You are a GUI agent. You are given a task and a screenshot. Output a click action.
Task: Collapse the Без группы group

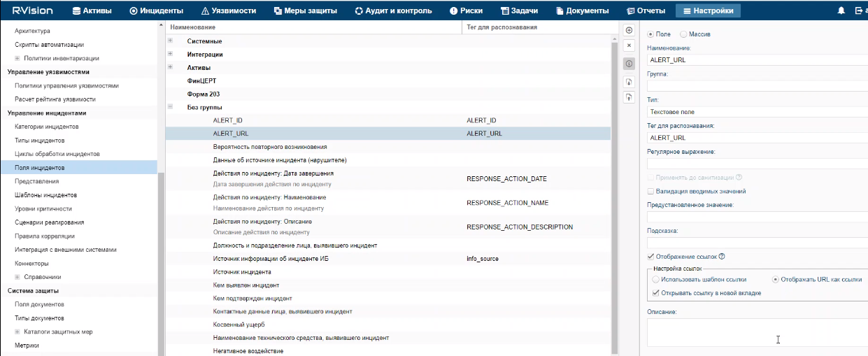pos(170,107)
